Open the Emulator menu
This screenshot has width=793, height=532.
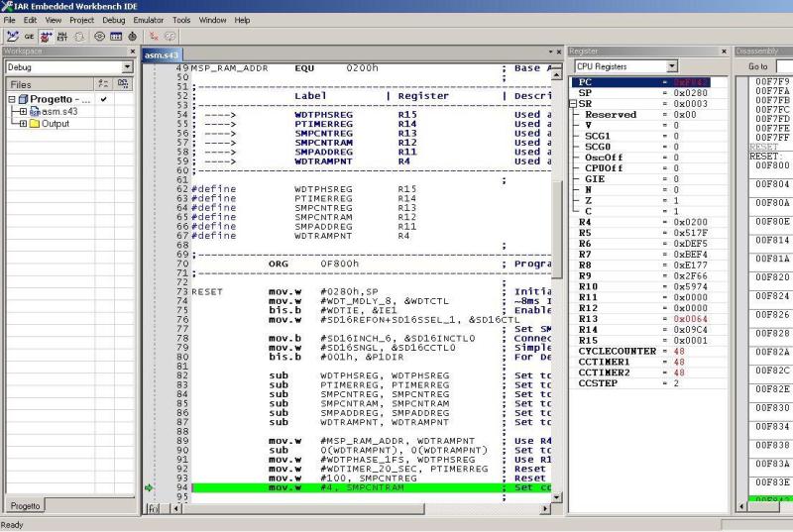(x=148, y=20)
